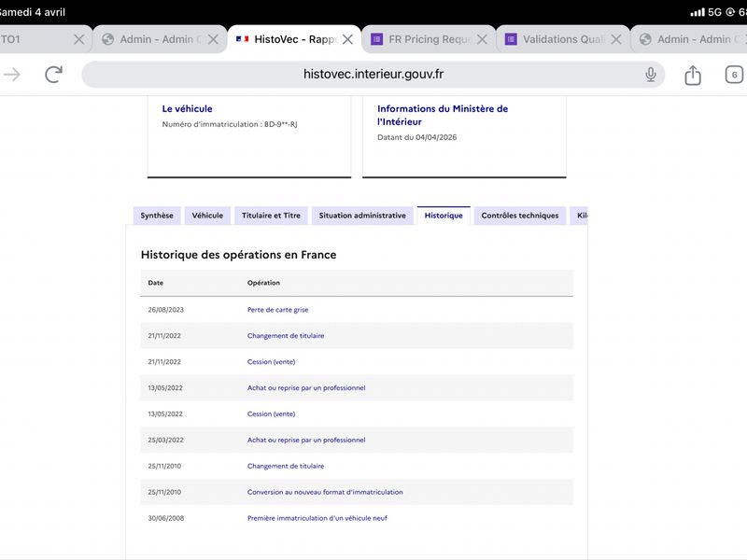
Task: Open the Synthèse tab
Action: click(x=157, y=216)
